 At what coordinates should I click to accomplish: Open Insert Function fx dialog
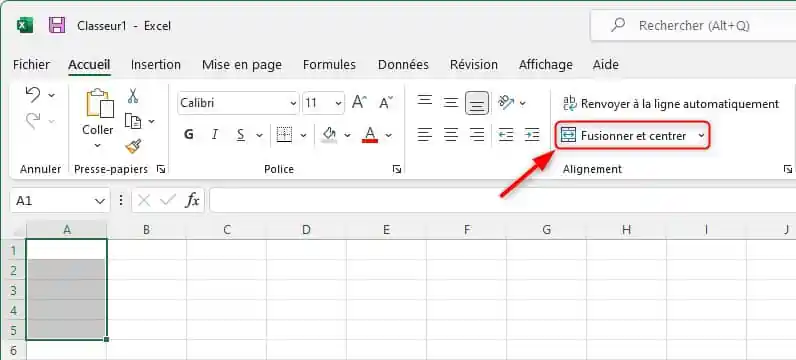(192, 201)
